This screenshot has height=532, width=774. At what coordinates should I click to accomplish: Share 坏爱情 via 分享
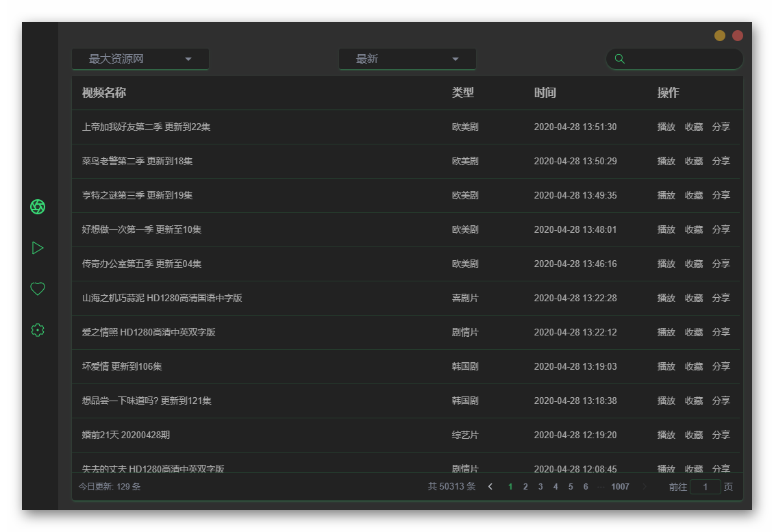[721, 366]
